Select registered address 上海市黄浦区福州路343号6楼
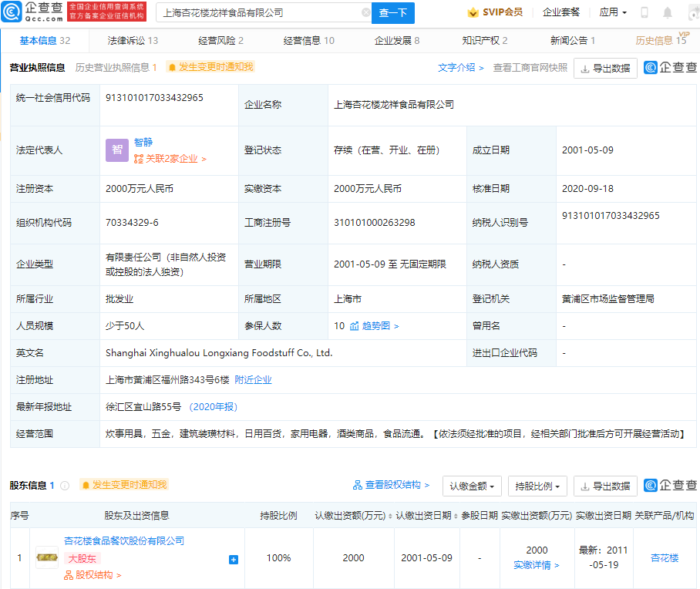700x589 pixels. tap(167, 380)
